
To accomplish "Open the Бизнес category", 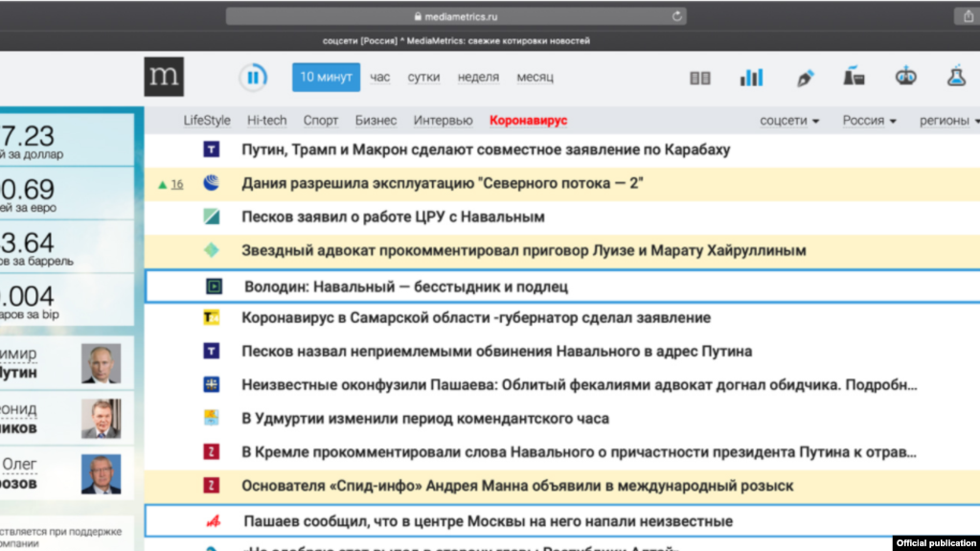I will (376, 120).
